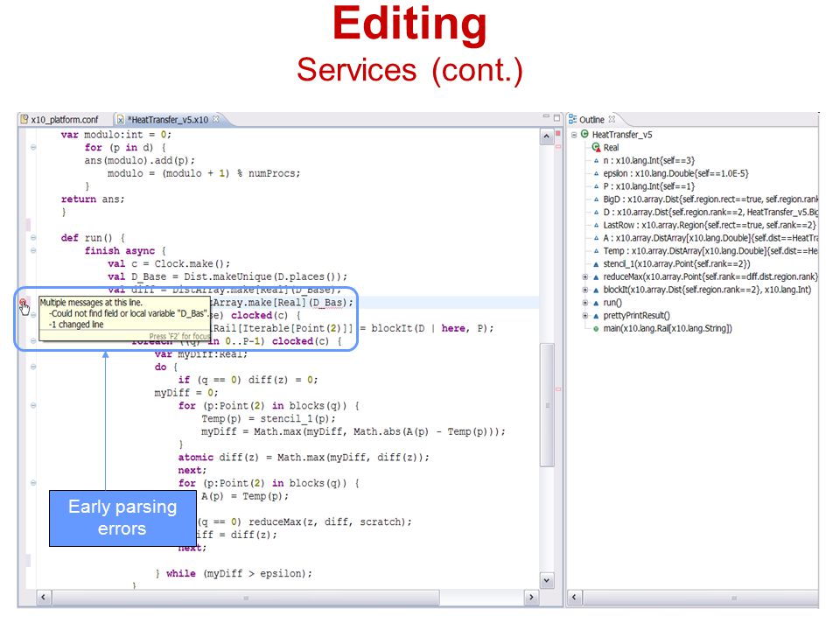
Task: Select the Temp field in Outline
Action: [x=710, y=251]
